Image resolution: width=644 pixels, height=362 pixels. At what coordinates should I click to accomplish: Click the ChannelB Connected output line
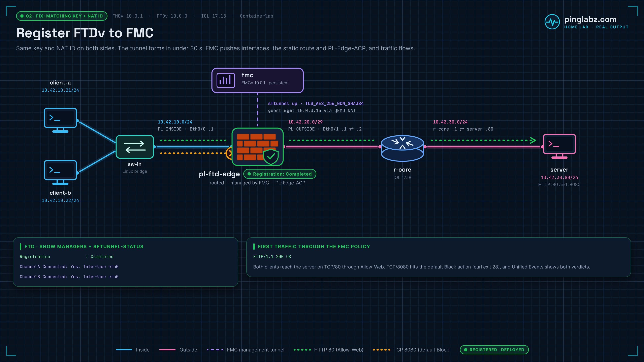(69, 277)
